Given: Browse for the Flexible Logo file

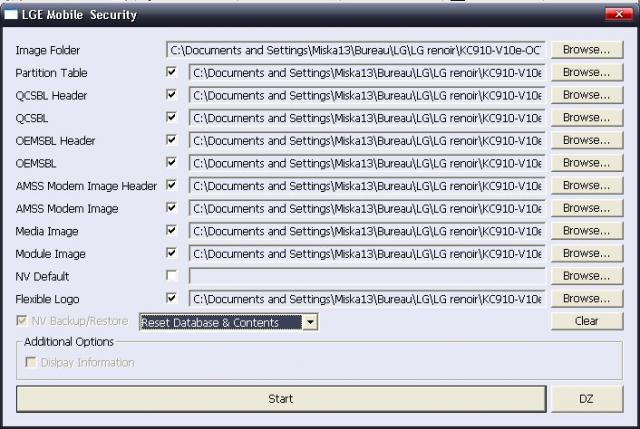Looking at the screenshot, I should (587, 299).
